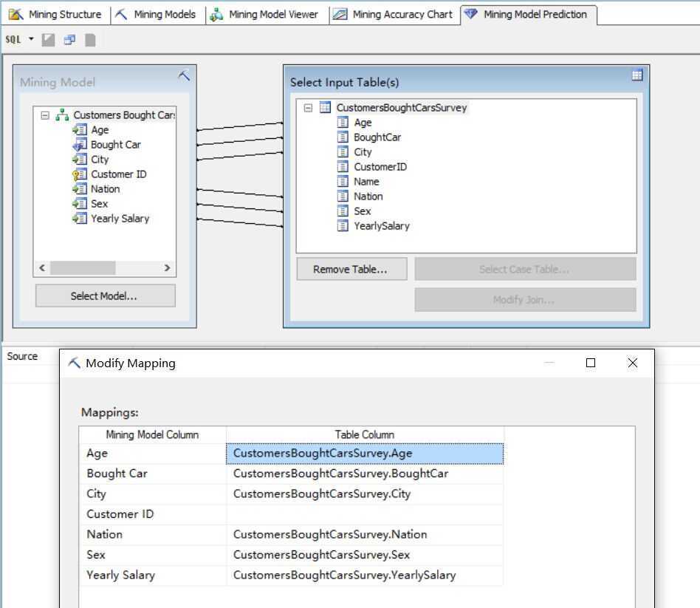Open the CustomersBoughtCarsSurvey.Nation mapping cell
Screen dimensions: 700x608
coord(365,534)
